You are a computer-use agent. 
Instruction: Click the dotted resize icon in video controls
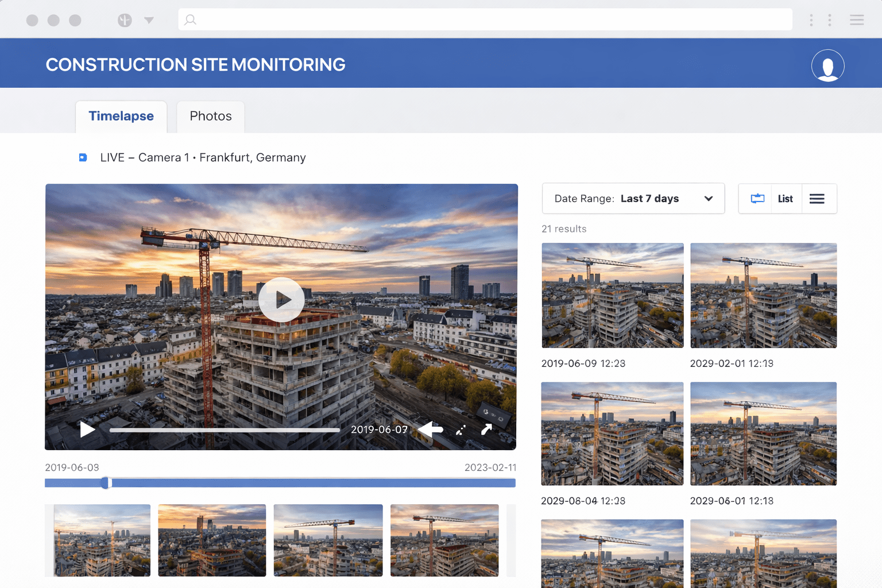461,430
